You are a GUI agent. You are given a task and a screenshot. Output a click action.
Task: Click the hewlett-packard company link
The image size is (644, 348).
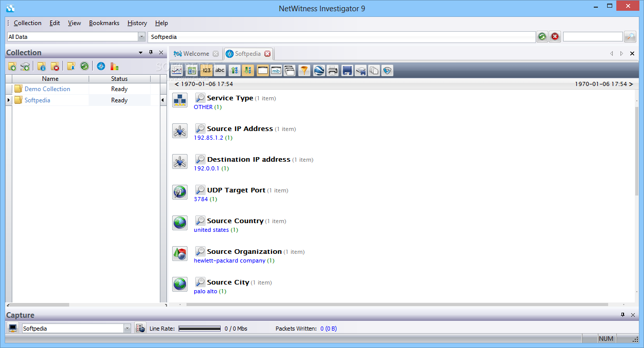pos(230,260)
